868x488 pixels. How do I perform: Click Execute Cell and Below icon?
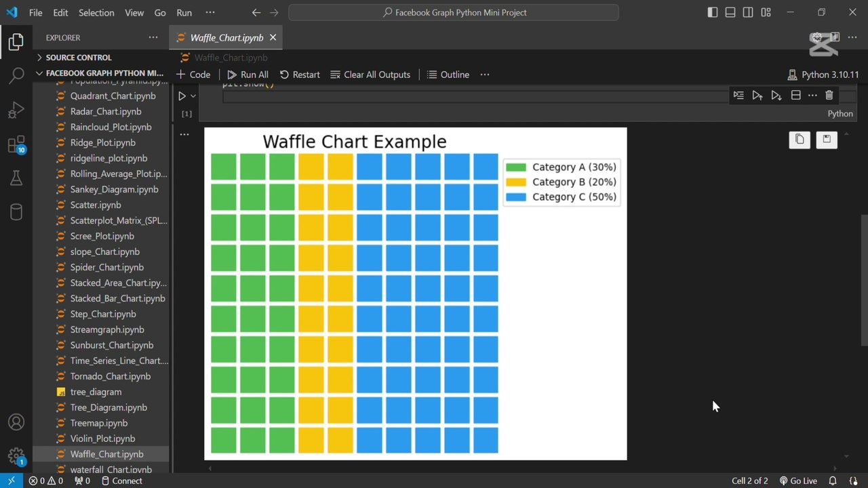[x=776, y=96]
